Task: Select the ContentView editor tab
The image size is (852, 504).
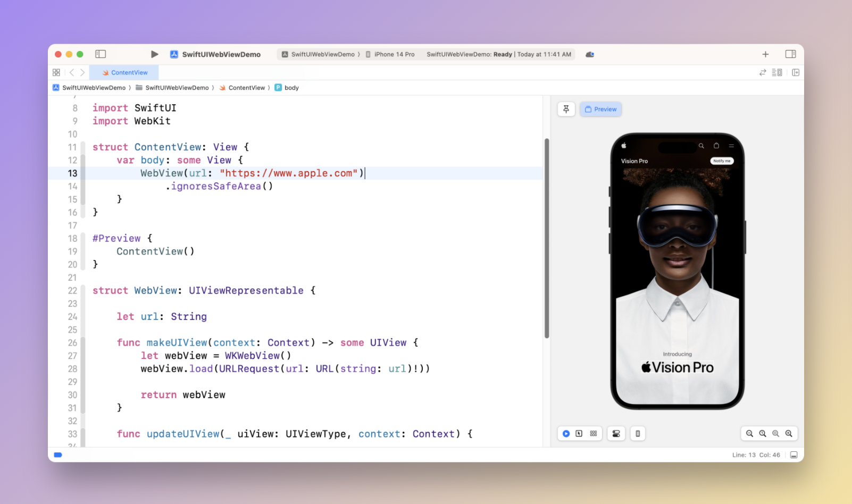Action: coord(125,72)
